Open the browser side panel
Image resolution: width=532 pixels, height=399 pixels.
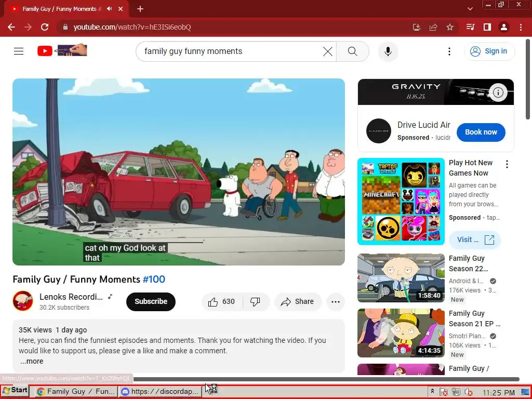pos(487,27)
